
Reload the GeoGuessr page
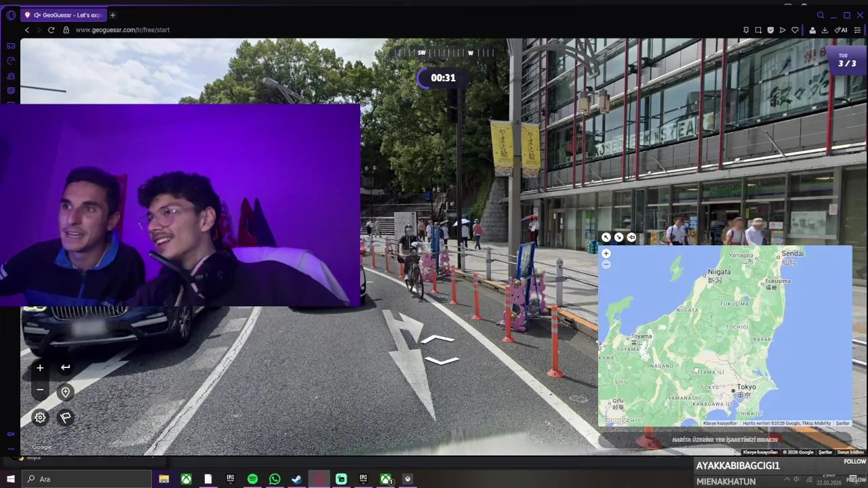(x=51, y=30)
